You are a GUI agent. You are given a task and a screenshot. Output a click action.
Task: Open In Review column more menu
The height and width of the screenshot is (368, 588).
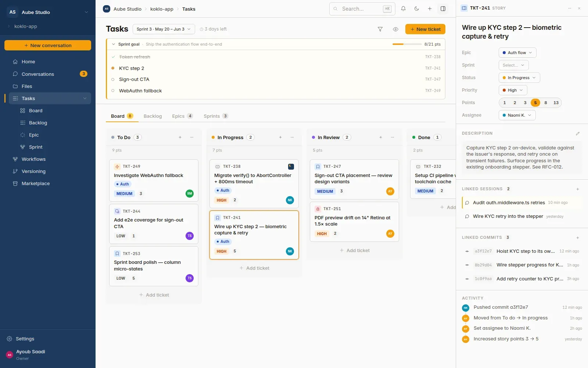pyautogui.click(x=392, y=137)
